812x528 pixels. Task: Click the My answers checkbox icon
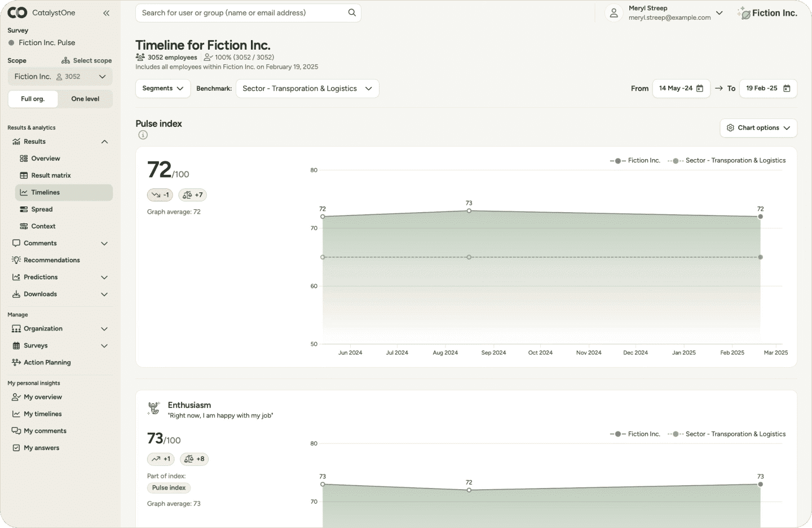point(16,448)
